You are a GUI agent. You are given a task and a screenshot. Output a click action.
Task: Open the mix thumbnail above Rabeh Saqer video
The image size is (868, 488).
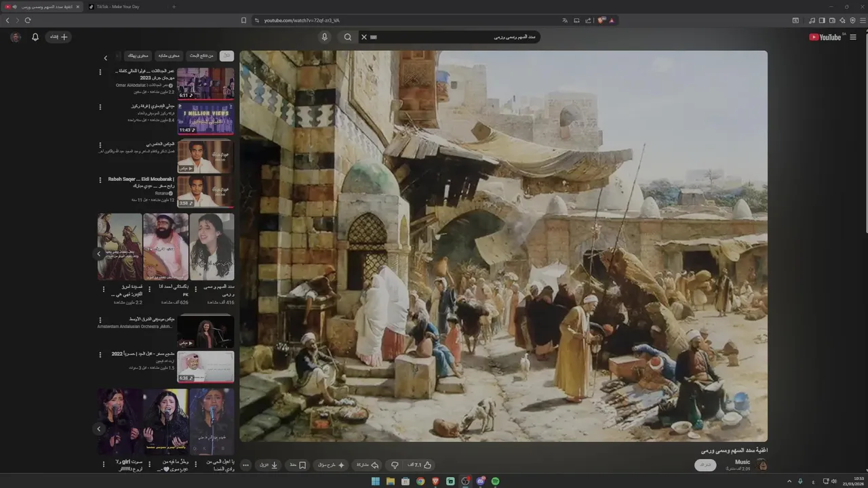(205, 156)
